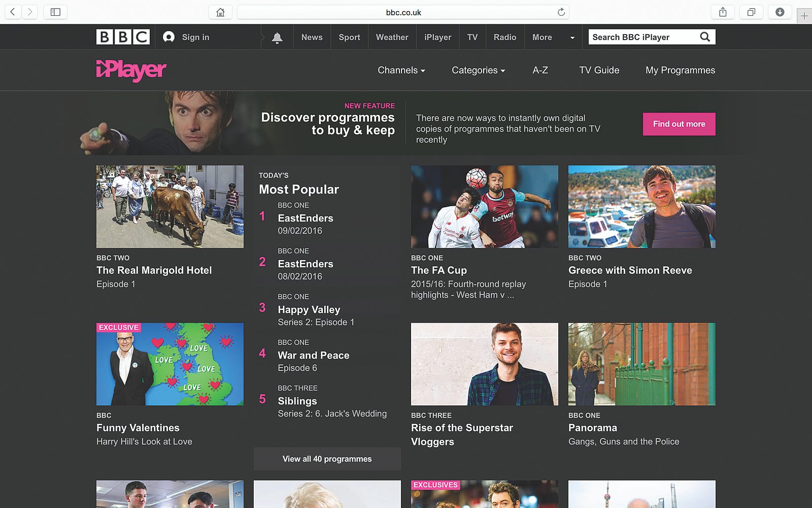Add a new tab with plus icon
This screenshot has height=508, width=812.
[x=804, y=16]
